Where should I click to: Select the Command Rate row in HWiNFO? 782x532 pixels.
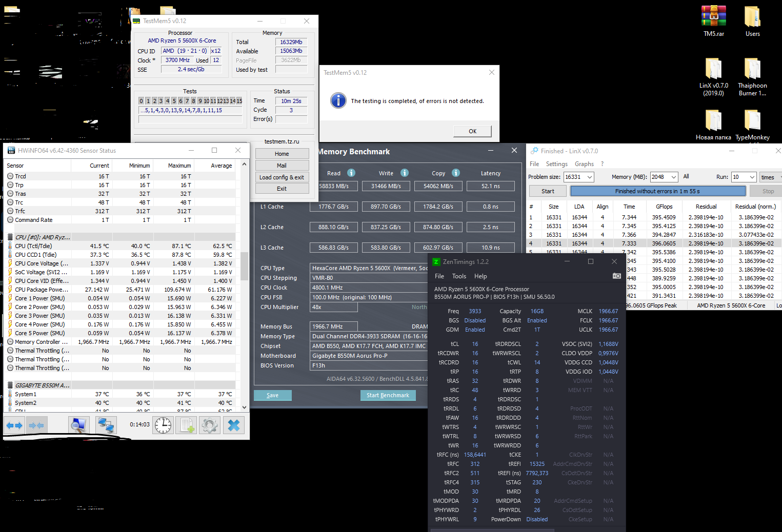(121, 220)
